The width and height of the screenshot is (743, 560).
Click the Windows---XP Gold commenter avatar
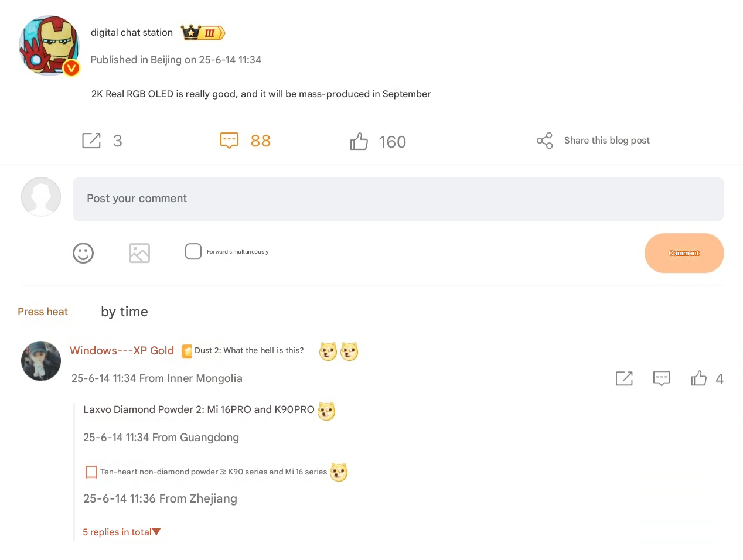click(x=41, y=361)
